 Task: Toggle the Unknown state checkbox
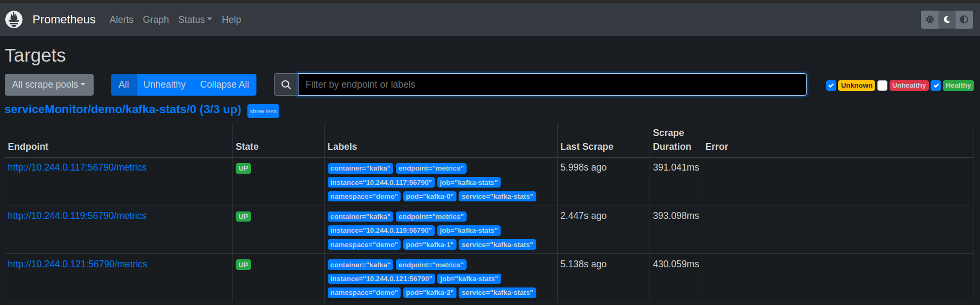pos(830,86)
